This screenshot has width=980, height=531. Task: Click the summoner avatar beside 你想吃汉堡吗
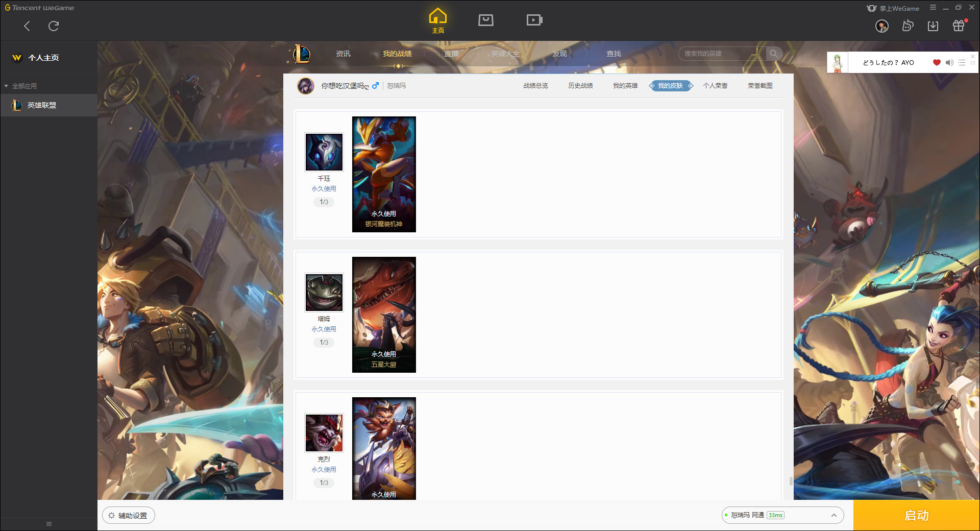point(306,86)
